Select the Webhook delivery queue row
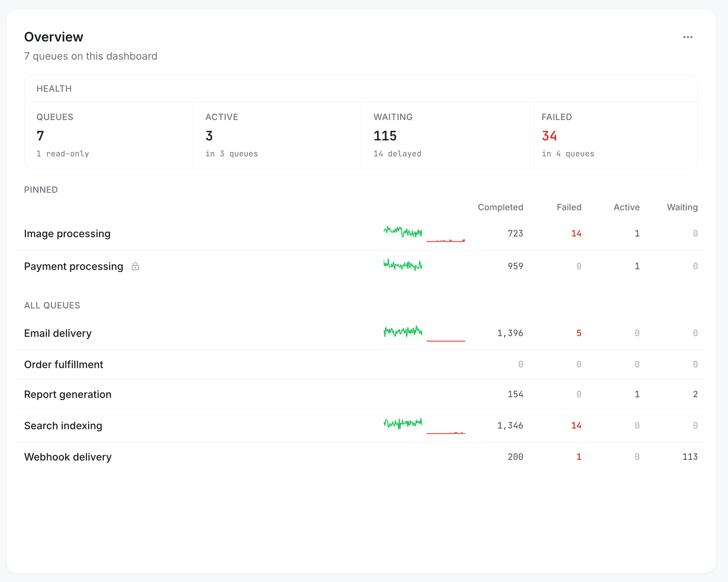The image size is (728, 582). point(361,457)
